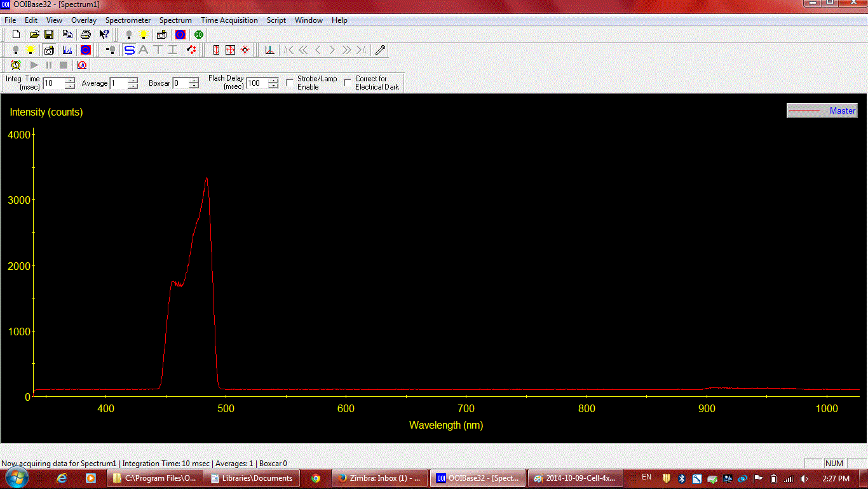Open spectrometer configuration with the wrench icon
Screen dimensions: 868x489
380,50
